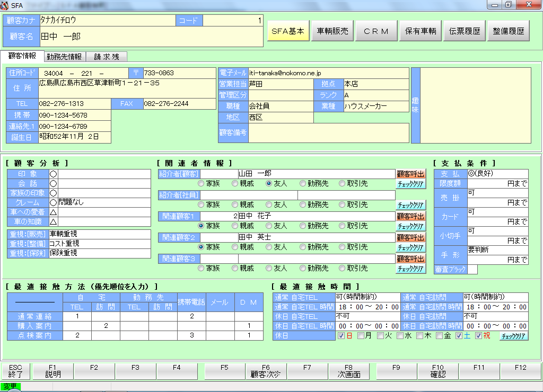
Task: Open the SFA基本 screen
Action: coord(288,31)
